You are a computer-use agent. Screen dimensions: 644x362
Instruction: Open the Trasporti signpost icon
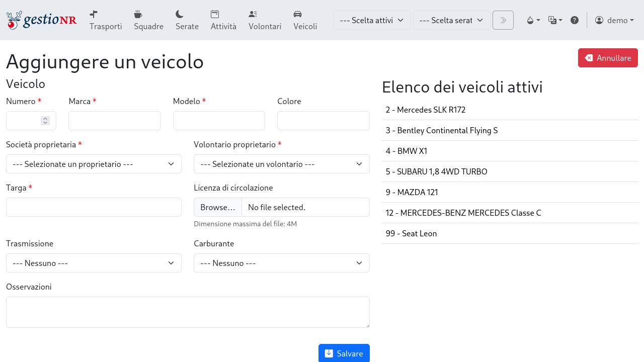(94, 14)
